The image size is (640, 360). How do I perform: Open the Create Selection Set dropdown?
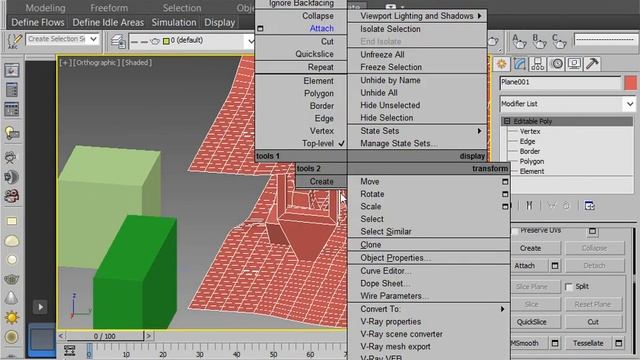(x=93, y=39)
